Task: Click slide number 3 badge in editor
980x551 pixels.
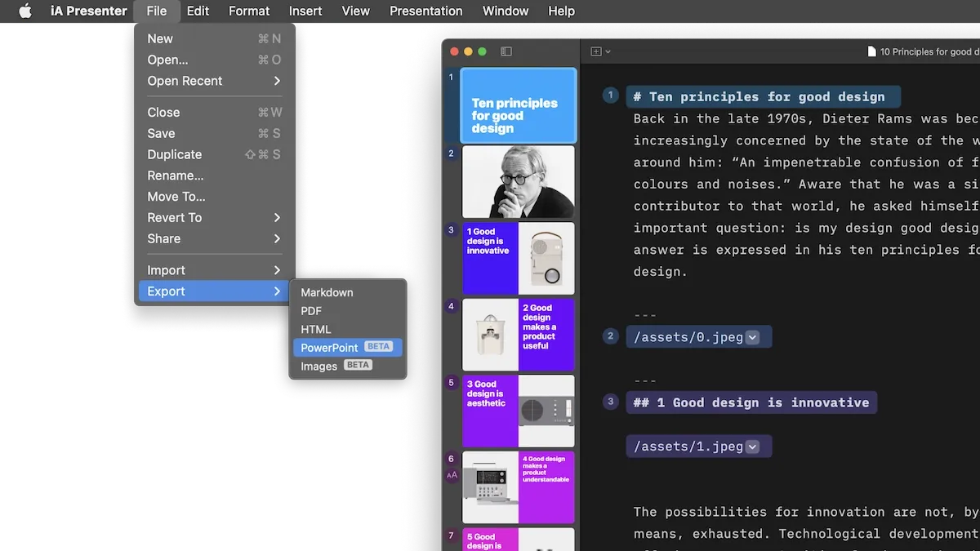Action: pyautogui.click(x=610, y=402)
